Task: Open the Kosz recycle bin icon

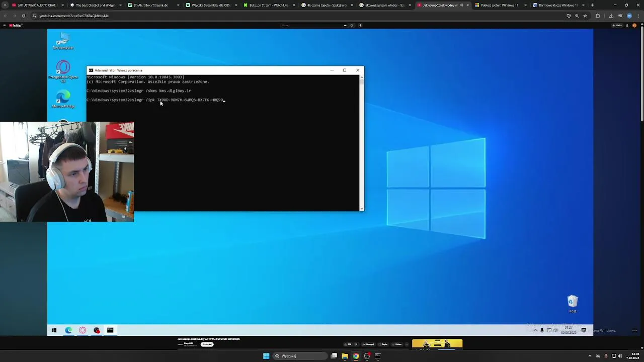Action: (x=573, y=304)
